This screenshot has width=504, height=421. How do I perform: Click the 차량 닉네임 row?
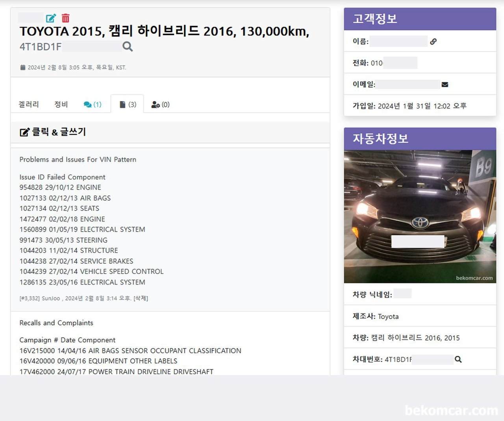(x=420, y=294)
